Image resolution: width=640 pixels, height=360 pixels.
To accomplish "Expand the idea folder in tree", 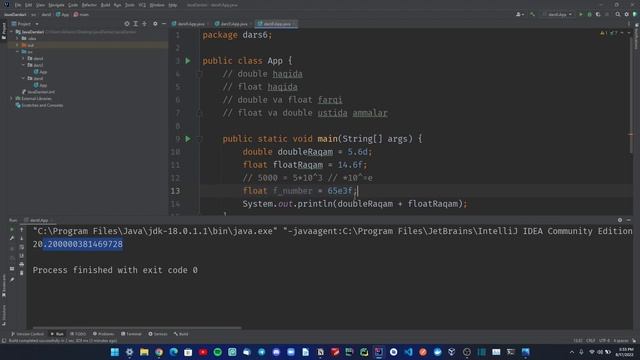I will point(18,38).
